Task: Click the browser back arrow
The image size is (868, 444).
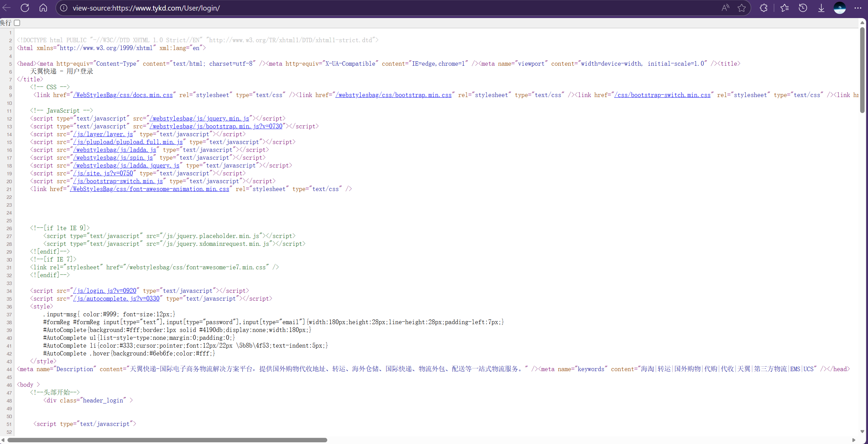Action: [x=6, y=8]
